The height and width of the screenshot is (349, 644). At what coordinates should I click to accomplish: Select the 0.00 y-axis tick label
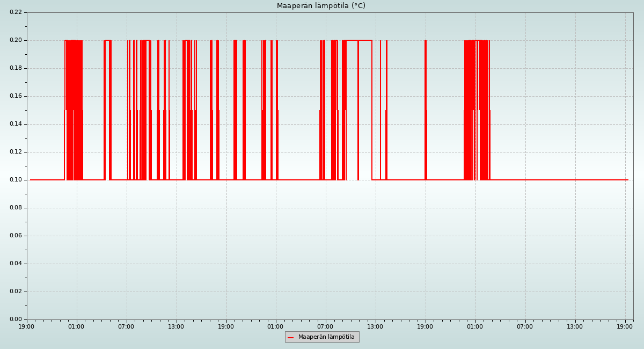(16, 319)
